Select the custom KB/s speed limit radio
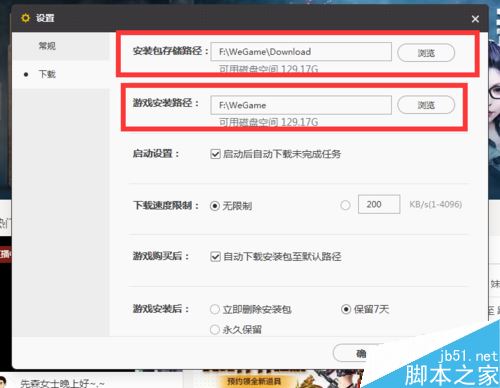The image size is (500, 388). (x=345, y=205)
